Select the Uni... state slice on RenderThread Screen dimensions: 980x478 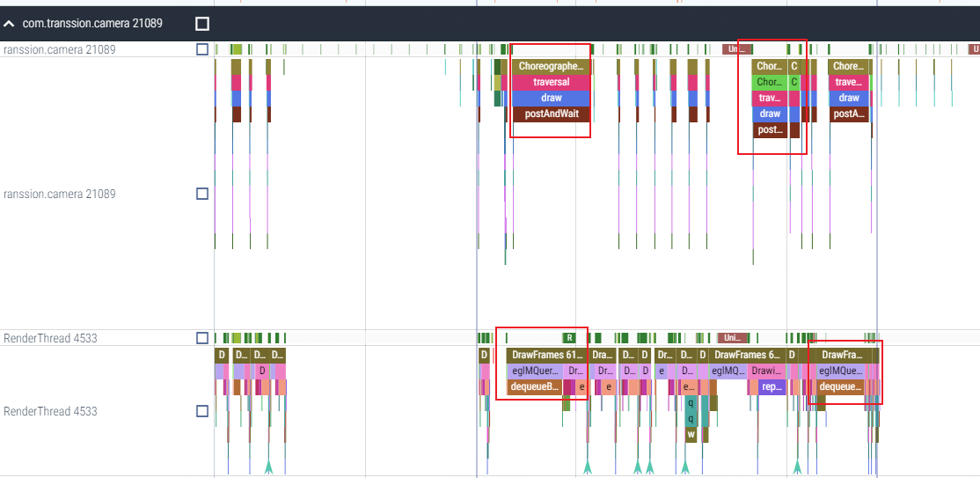click(x=733, y=338)
